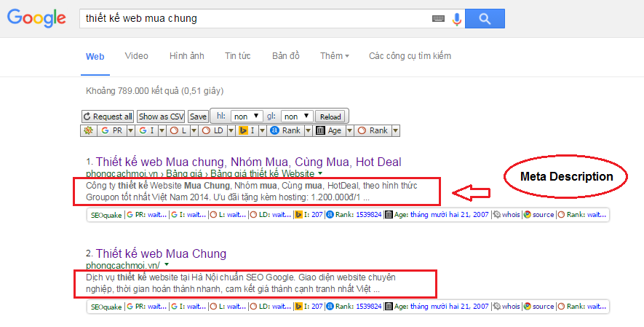Click the Google logo
Viewport: 644px width, 327px height.
pos(36,18)
